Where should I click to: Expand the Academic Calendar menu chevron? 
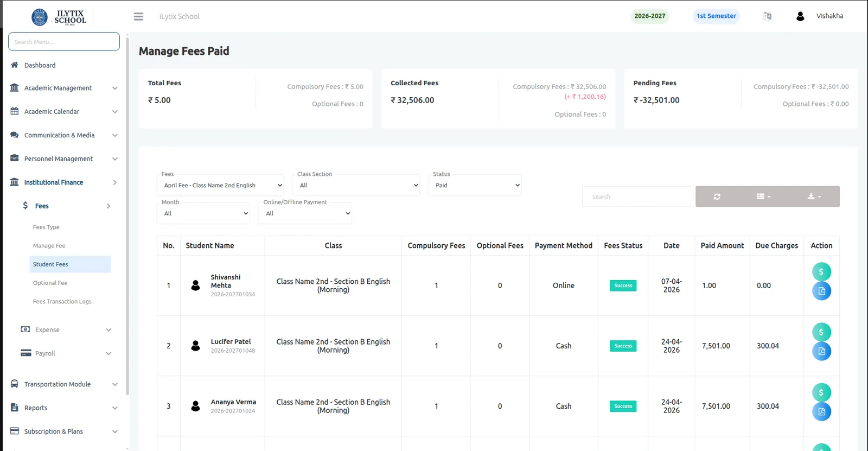tap(115, 112)
